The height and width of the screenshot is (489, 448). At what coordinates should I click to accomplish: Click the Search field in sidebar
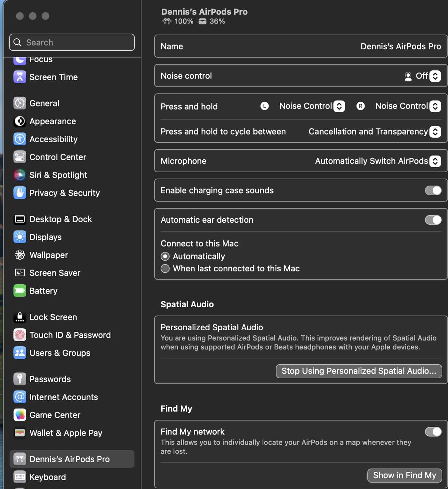tap(72, 42)
